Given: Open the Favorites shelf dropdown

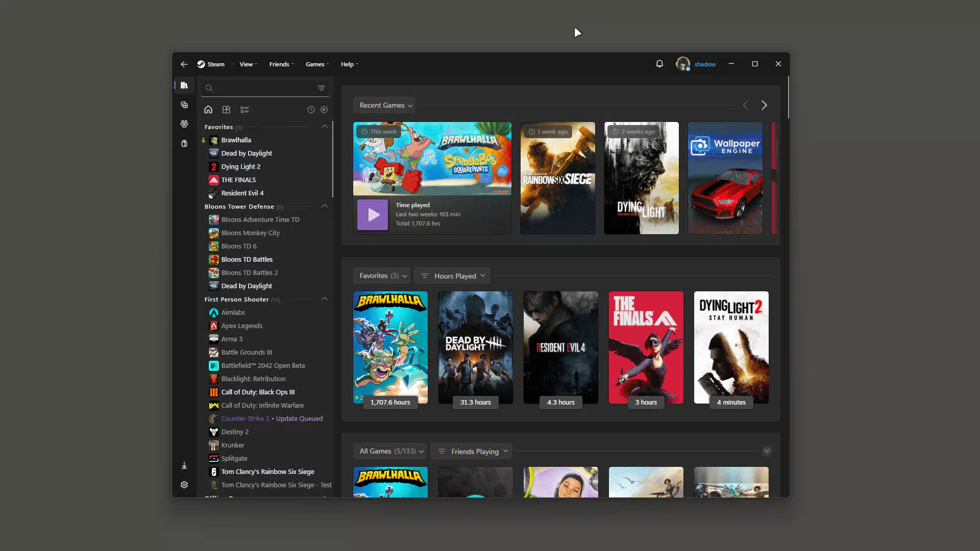Looking at the screenshot, I should click(381, 275).
